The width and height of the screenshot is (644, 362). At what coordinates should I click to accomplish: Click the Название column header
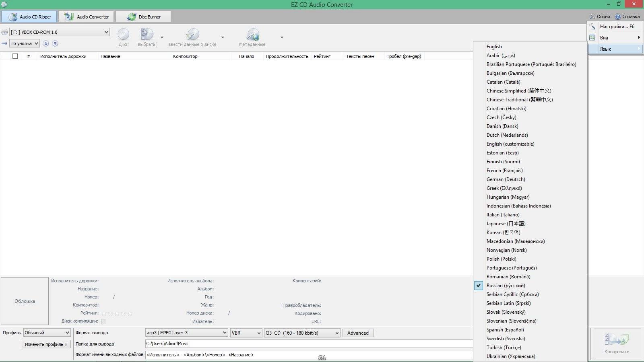(x=110, y=56)
